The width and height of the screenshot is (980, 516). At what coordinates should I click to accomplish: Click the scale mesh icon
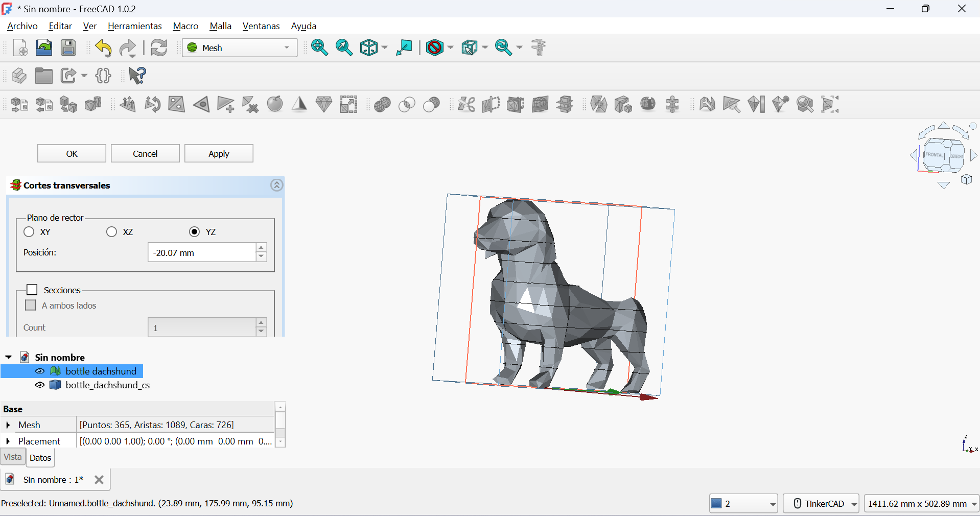click(348, 104)
